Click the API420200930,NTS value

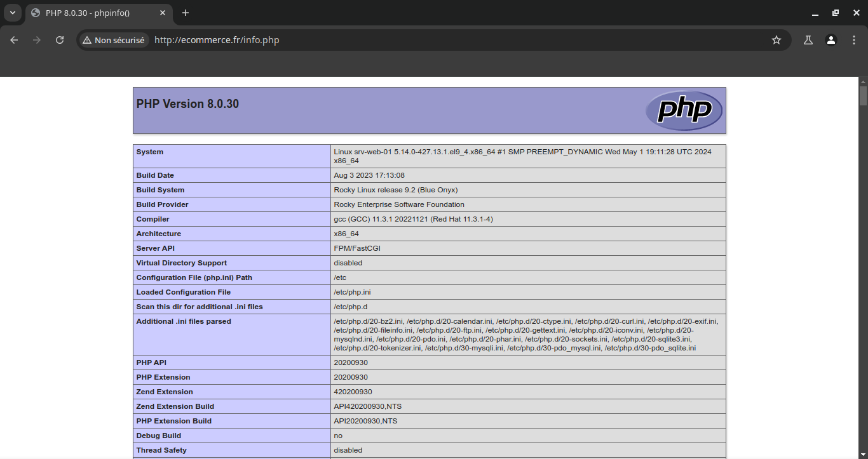click(367, 406)
